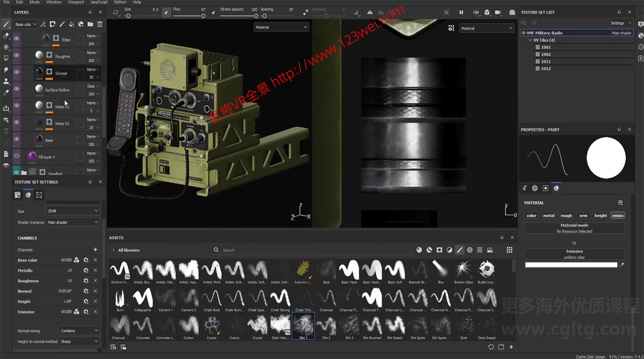The height and width of the screenshot is (359, 644).
Task: Select the Eraser tool
Action: click(x=6, y=36)
